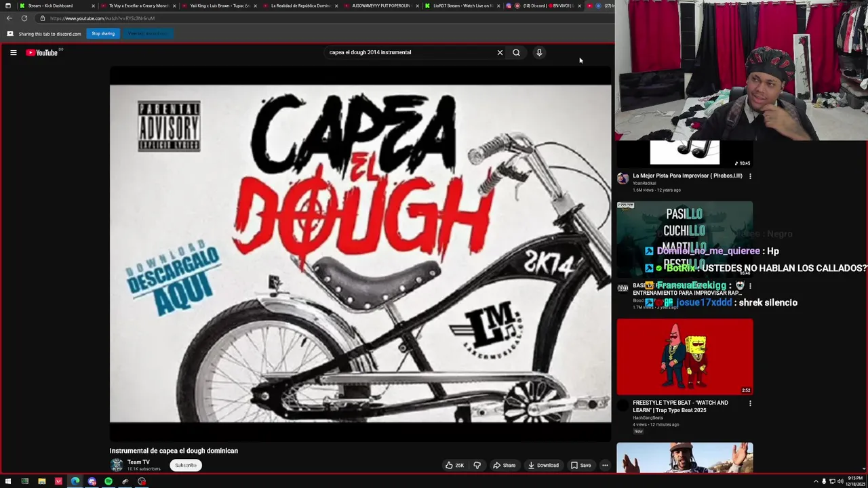The width and height of the screenshot is (868, 488).
Task: Save the video to a playlist
Action: click(x=580, y=465)
